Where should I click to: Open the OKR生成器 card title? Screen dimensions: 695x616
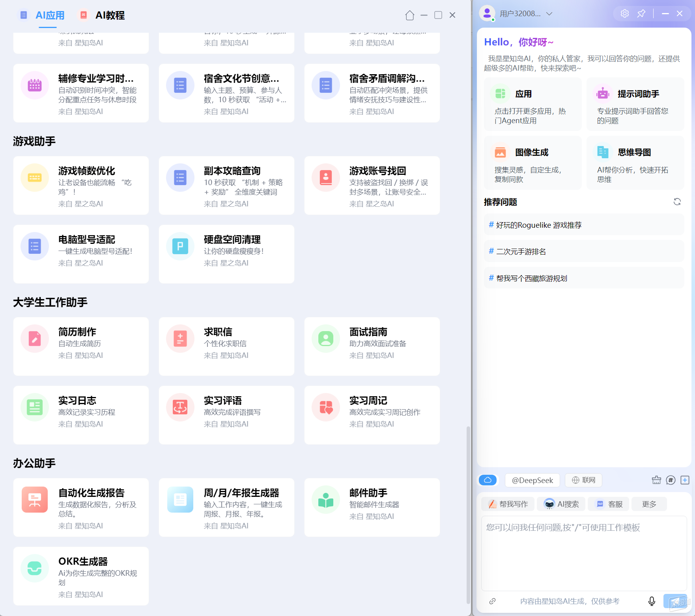click(83, 562)
